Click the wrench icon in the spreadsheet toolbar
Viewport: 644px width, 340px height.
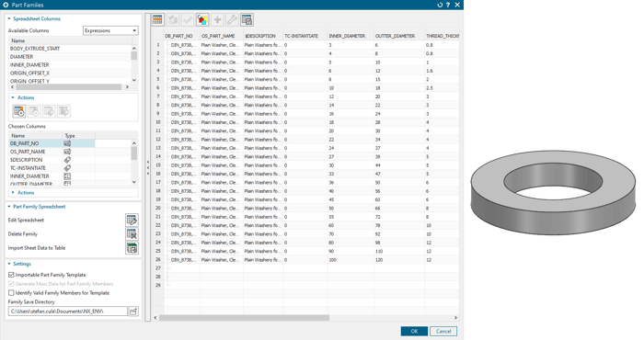click(232, 19)
